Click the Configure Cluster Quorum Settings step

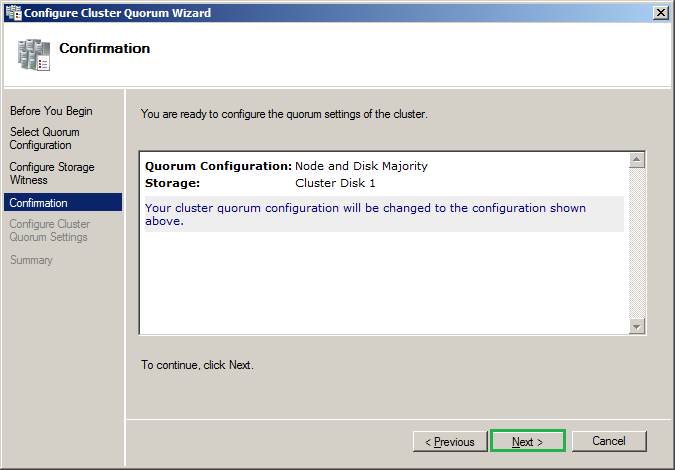(x=49, y=231)
